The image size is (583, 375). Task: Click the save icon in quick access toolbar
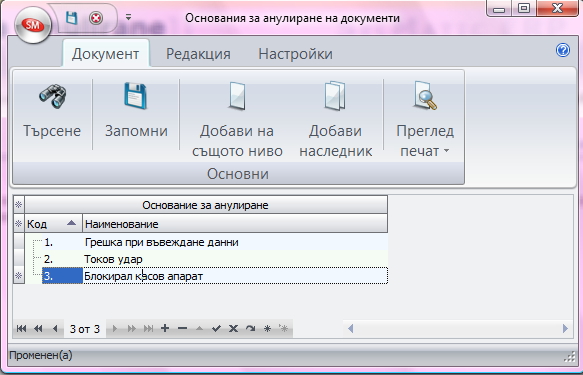tap(71, 17)
